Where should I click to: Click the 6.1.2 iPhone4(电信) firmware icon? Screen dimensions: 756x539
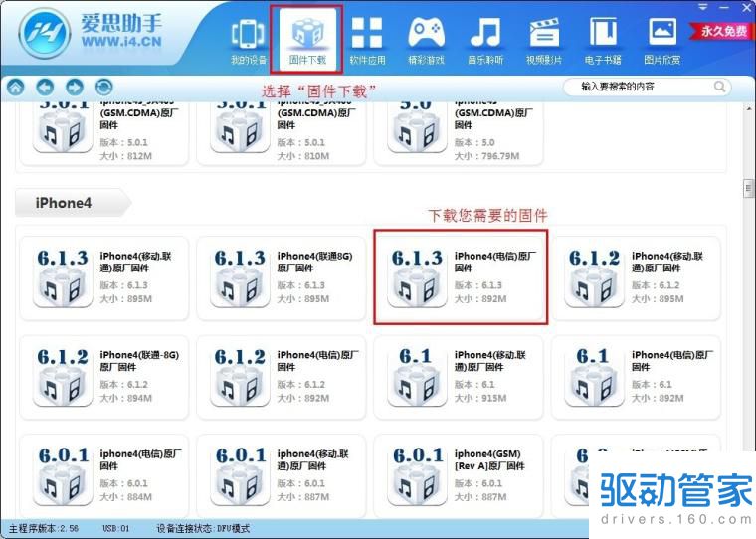240,377
